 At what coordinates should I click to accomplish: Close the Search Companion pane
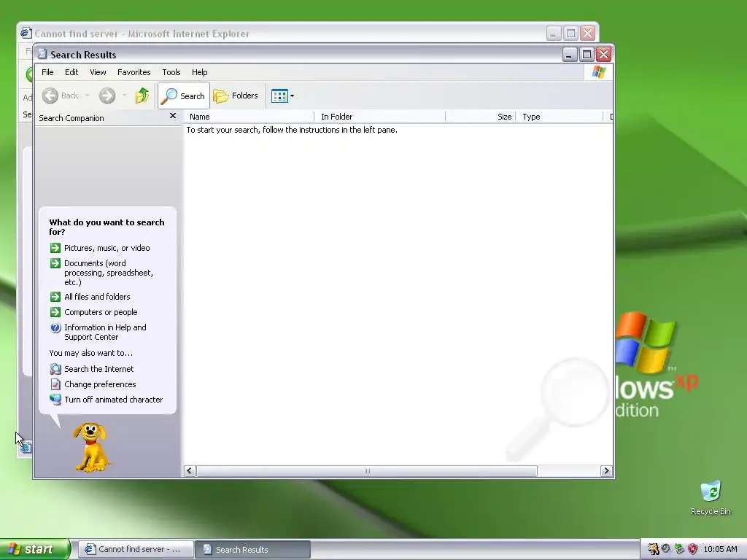tap(173, 116)
